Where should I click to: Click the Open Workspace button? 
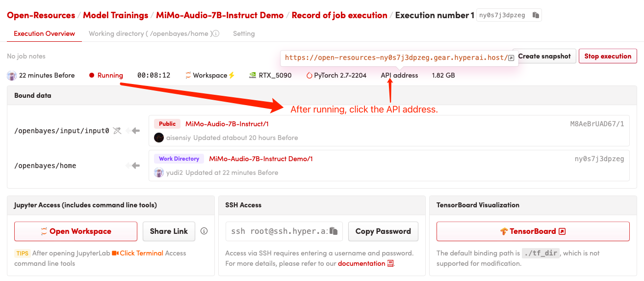(76, 231)
